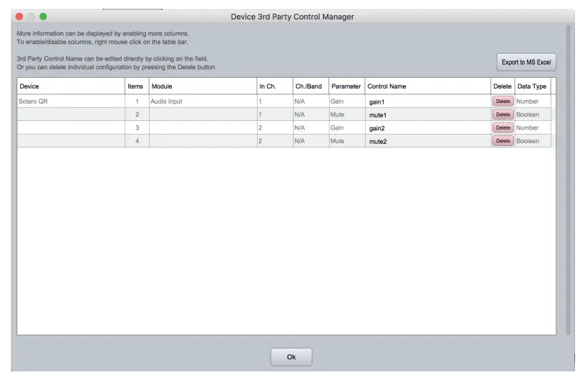Image resolution: width=588 pixels, height=375 pixels.
Task: Select the Device column header
Action: [71, 86]
